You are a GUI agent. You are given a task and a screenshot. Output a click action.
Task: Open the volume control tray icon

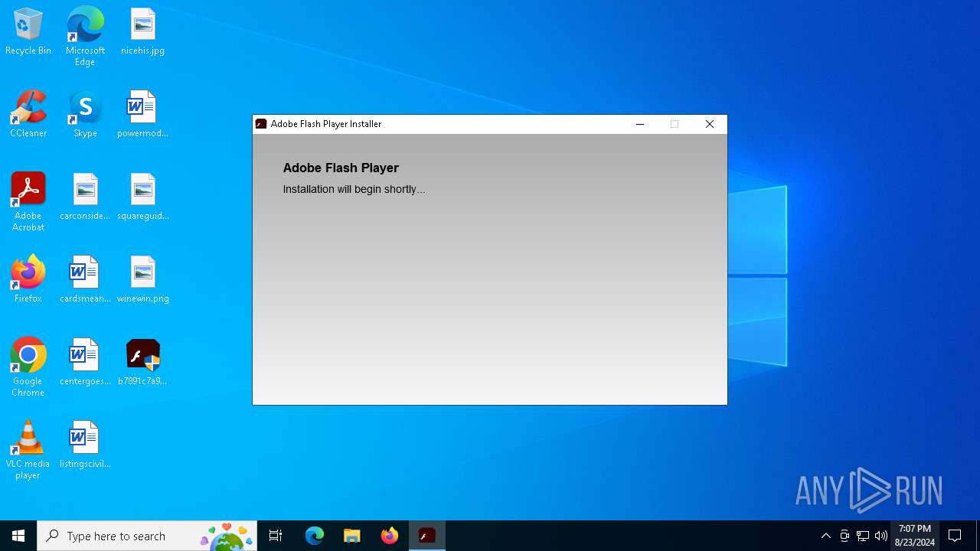point(881,536)
